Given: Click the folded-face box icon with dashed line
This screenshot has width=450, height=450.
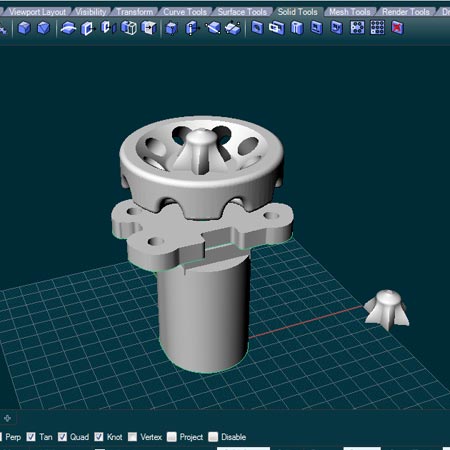Looking at the screenshot, I should 233,28.
